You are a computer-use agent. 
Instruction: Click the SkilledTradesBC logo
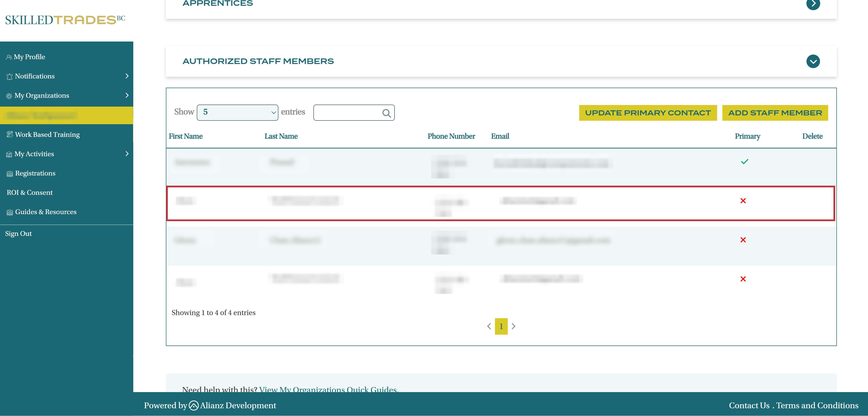point(65,20)
